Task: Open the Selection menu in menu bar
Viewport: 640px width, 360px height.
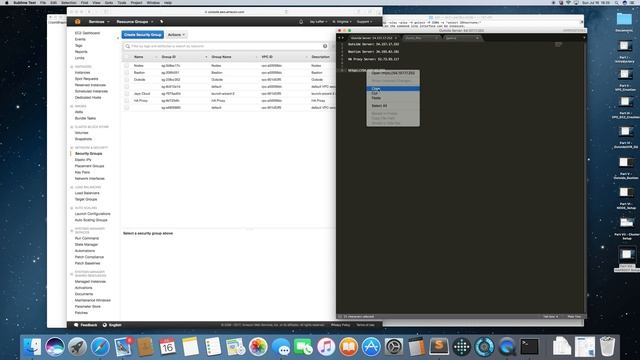Action: pyautogui.click(x=69, y=2)
